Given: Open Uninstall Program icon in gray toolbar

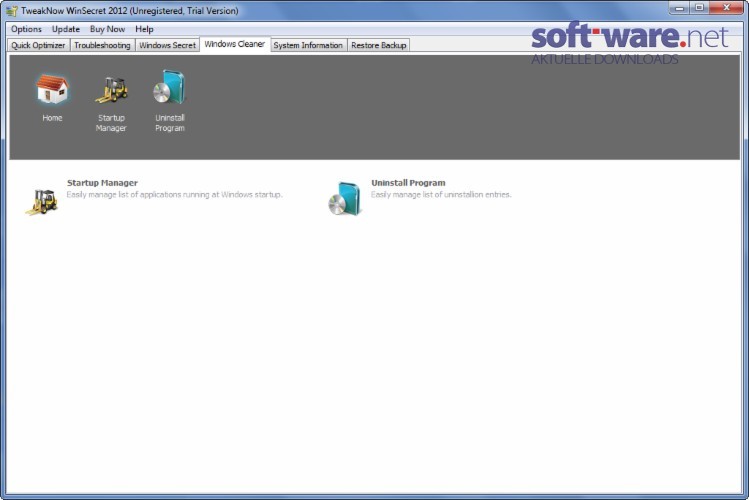Looking at the screenshot, I should [x=170, y=87].
